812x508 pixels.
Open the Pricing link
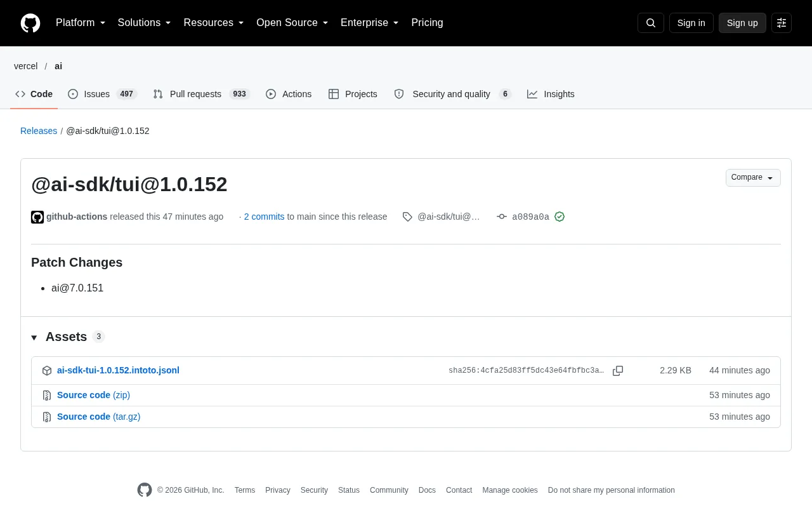(427, 23)
